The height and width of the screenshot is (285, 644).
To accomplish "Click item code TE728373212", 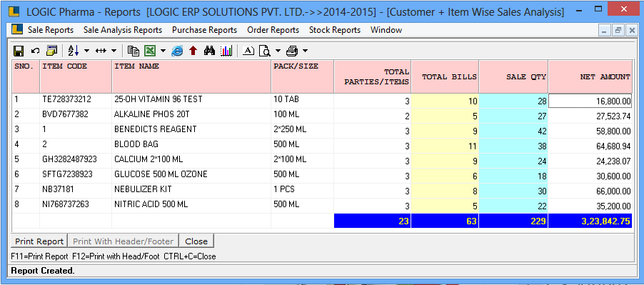I will coord(66,100).
